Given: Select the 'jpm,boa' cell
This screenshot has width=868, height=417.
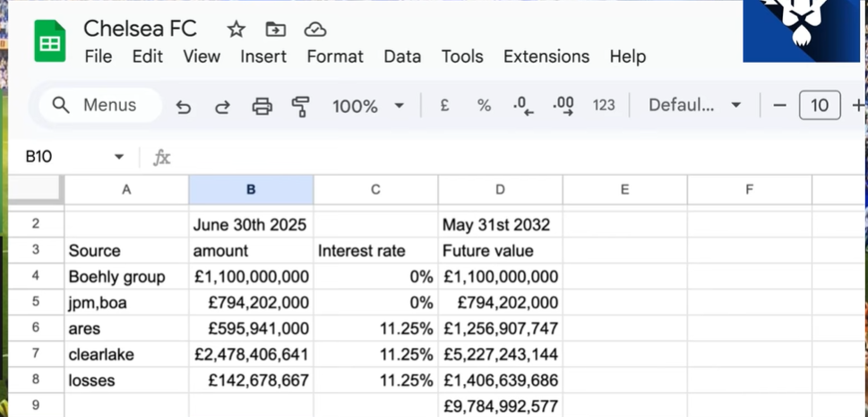Looking at the screenshot, I should tap(126, 302).
